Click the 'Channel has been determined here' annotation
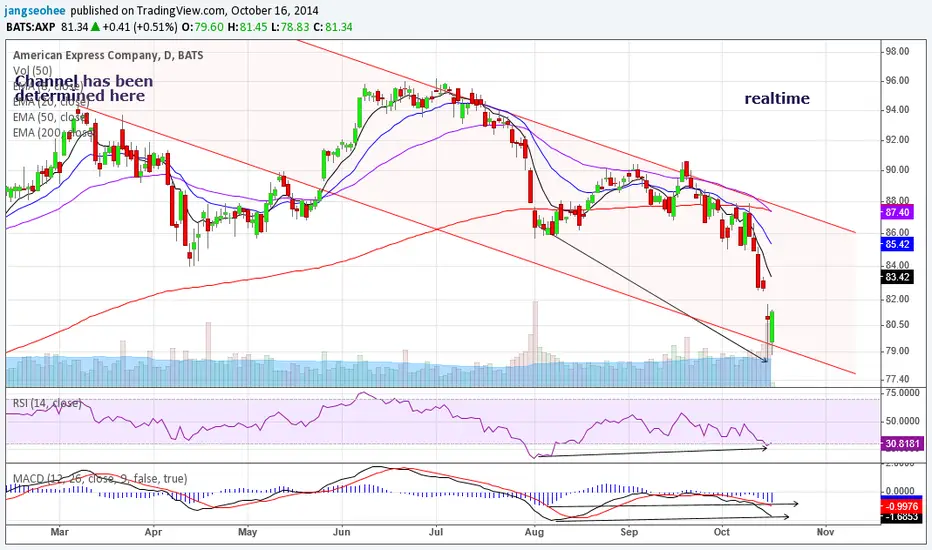 84,89
